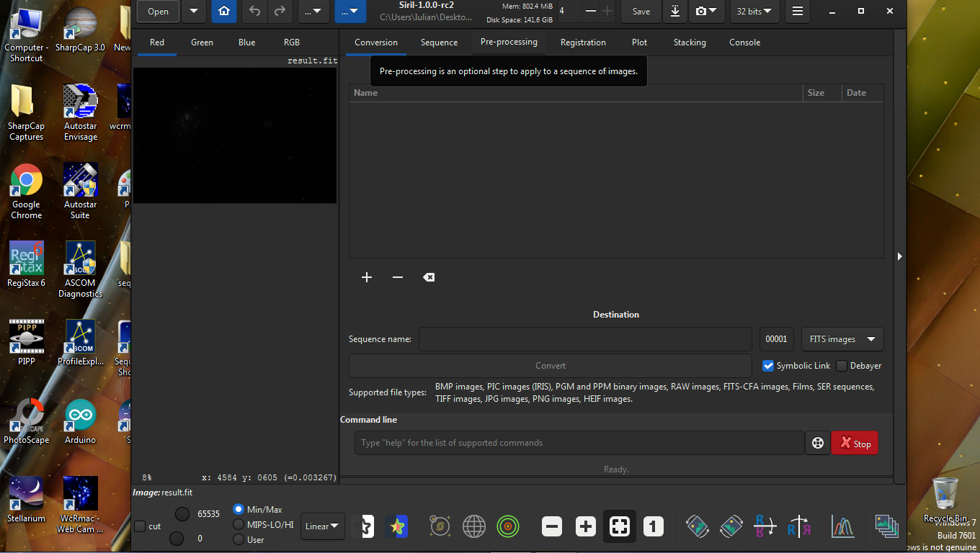Screen dimensions: 980x553
Task: Select the Min/Max radio button
Action: point(239,509)
